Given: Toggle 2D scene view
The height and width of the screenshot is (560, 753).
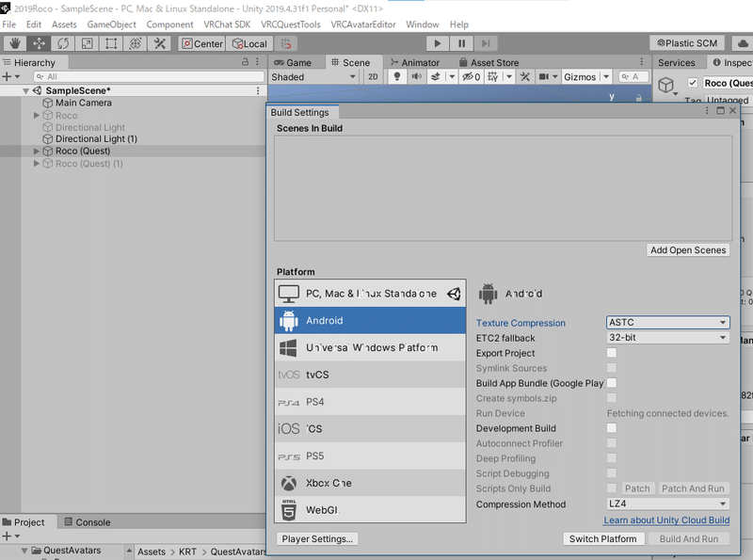Looking at the screenshot, I should 373,77.
